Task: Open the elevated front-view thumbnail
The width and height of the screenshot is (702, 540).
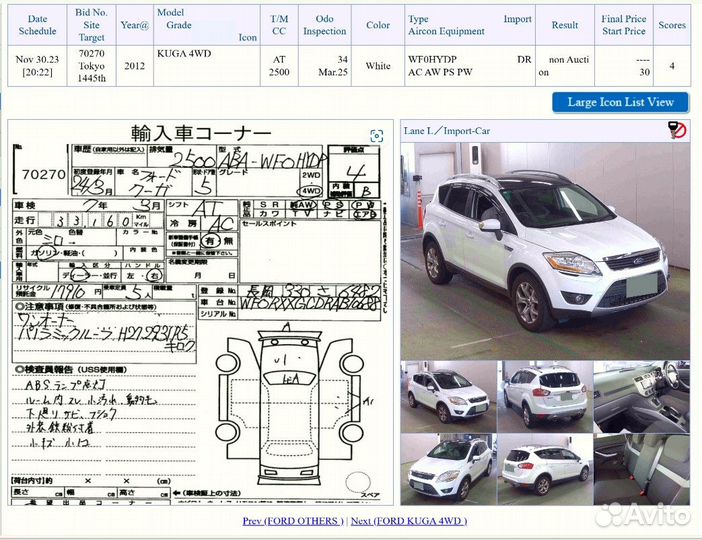Action: click(x=448, y=469)
